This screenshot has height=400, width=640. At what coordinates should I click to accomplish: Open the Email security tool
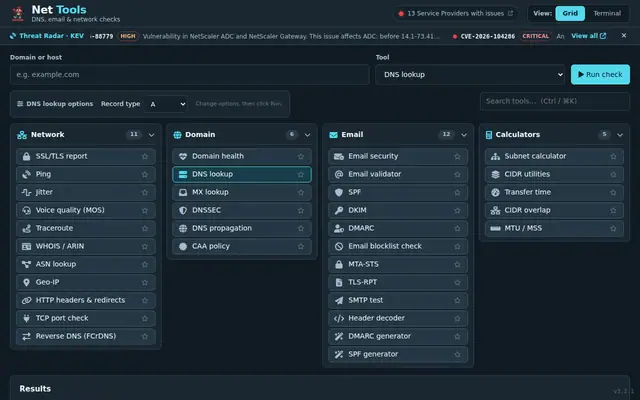tap(398, 156)
